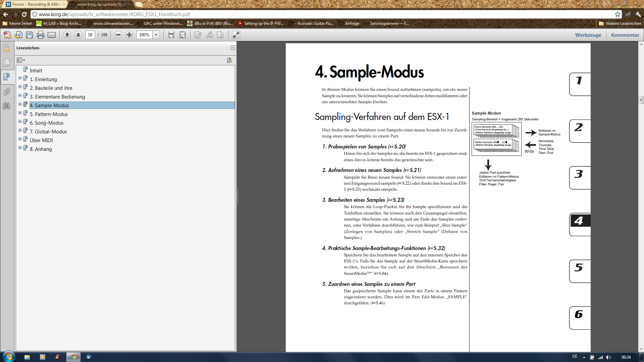Image resolution: width=644 pixels, height=362 pixels.
Task: Open Weitere Lesezeichen folder
Action: coord(620,23)
